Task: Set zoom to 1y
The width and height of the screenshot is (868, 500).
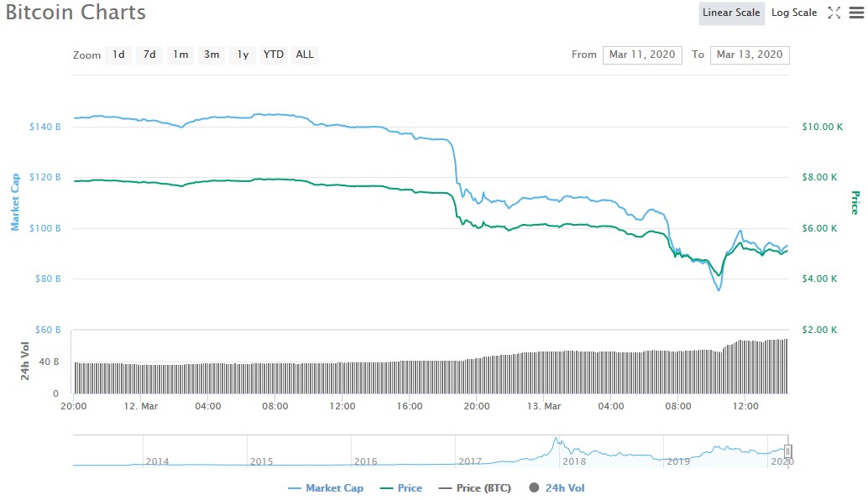Action: 243,55
